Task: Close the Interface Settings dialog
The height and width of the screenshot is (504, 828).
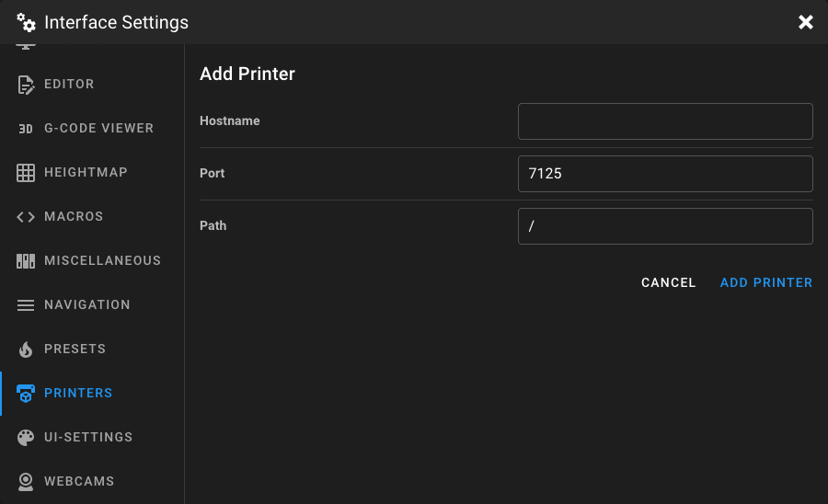Action: pos(805,22)
